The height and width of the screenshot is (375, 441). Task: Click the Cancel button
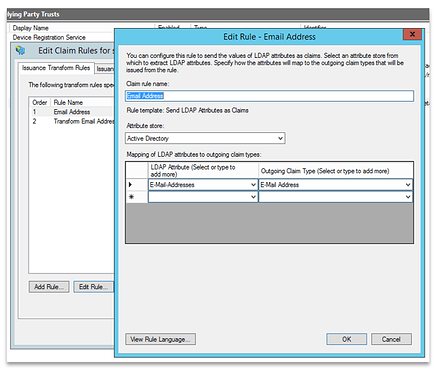pos(391,339)
